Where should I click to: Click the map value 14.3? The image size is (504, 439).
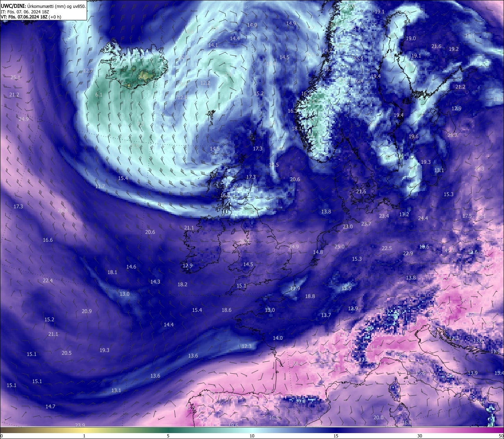pyautogui.click(x=155, y=282)
